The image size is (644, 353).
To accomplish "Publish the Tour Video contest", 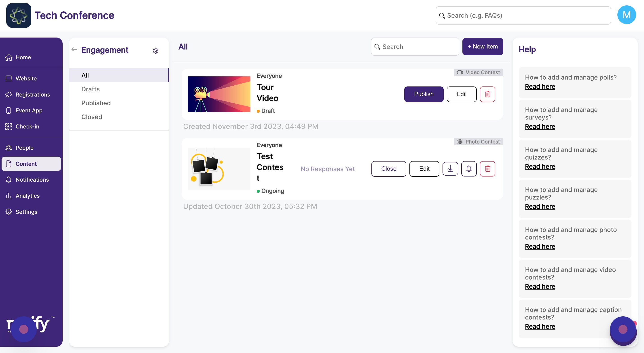I will pos(424,94).
